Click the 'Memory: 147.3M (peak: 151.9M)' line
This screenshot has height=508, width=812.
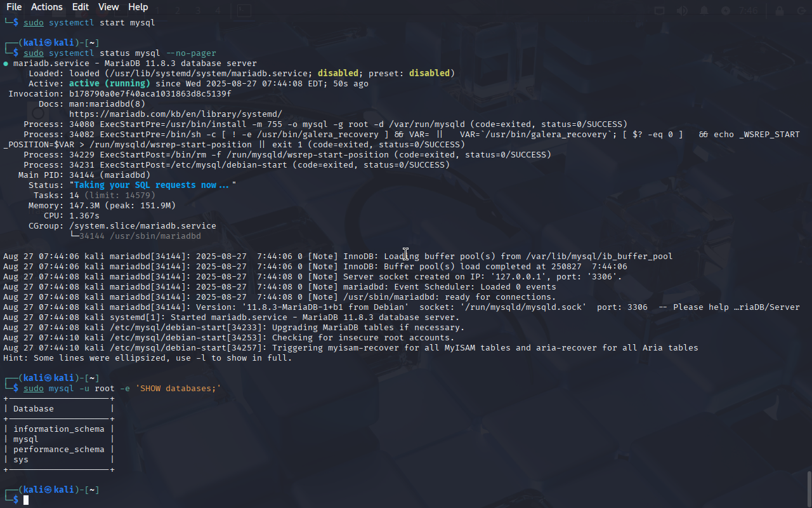102,206
